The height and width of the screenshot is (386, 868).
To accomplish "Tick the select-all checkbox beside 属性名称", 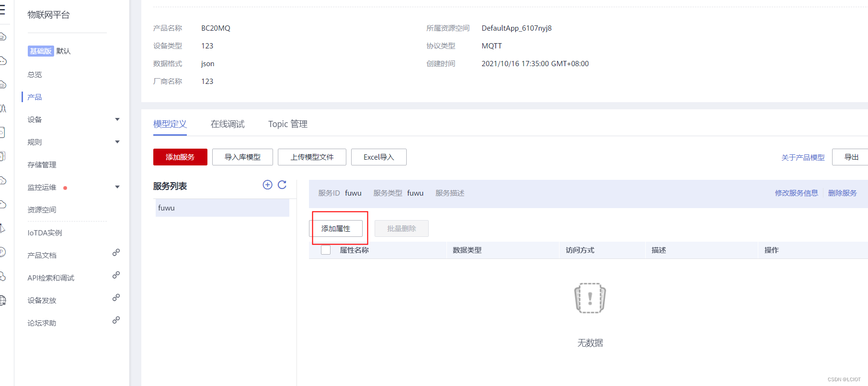I will 326,250.
